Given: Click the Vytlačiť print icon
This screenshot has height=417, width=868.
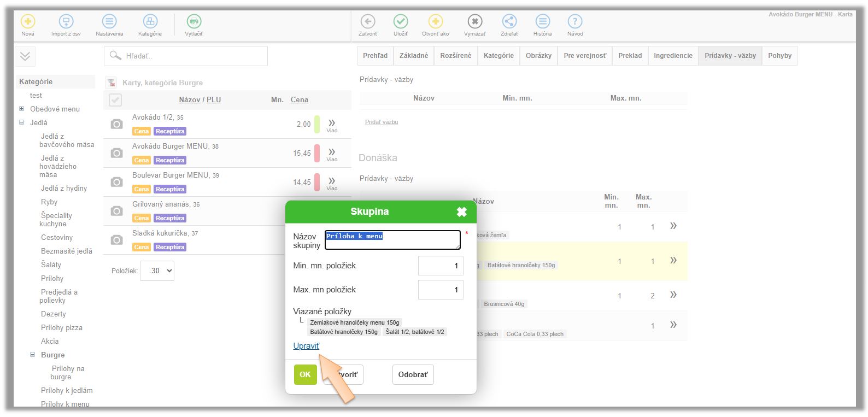Looking at the screenshot, I should [x=193, y=22].
